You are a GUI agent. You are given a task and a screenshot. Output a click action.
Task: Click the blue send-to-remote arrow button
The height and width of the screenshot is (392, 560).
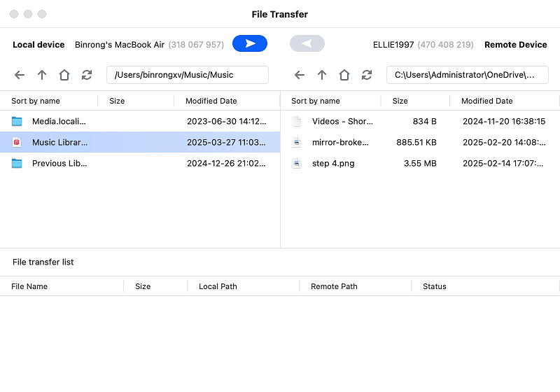tap(250, 43)
